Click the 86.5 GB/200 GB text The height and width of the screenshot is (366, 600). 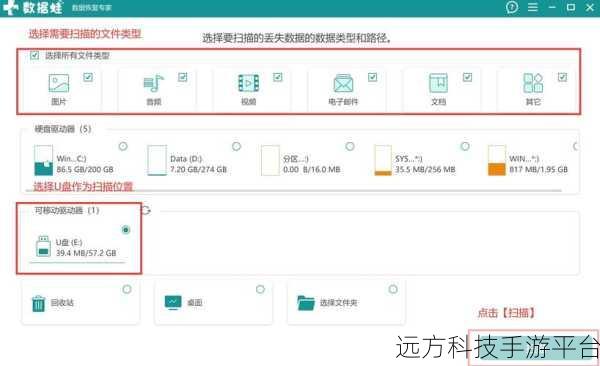[85, 170]
